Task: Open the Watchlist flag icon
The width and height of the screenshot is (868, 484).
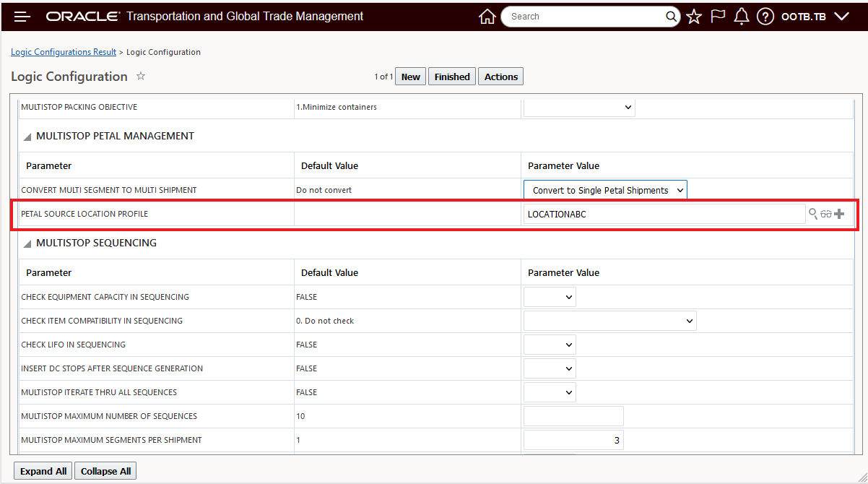Action: [x=718, y=16]
